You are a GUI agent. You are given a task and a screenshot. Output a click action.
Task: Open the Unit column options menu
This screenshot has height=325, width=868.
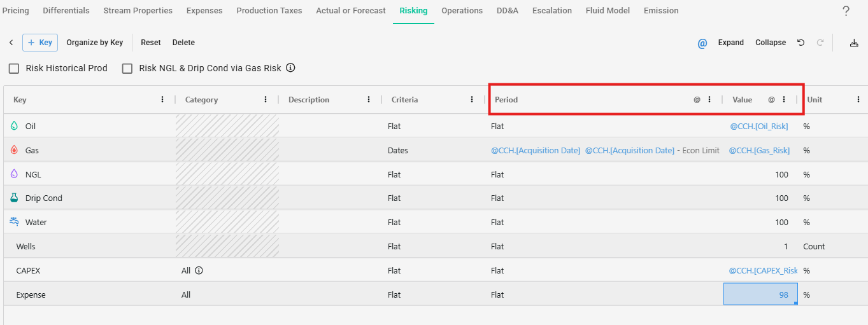tap(858, 99)
